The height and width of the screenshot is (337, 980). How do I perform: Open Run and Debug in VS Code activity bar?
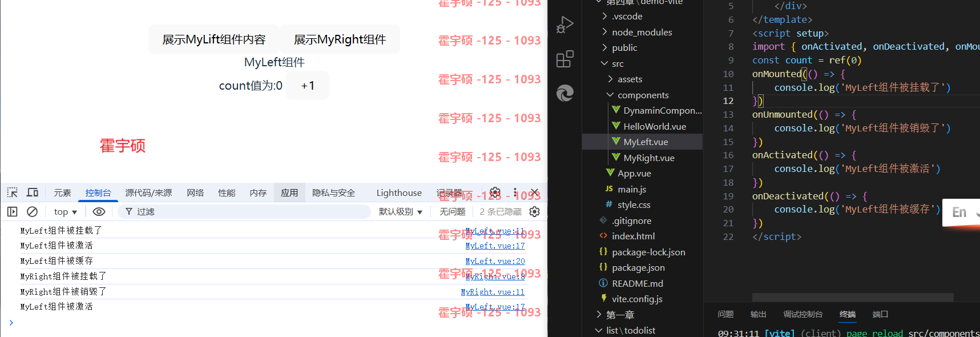click(564, 25)
